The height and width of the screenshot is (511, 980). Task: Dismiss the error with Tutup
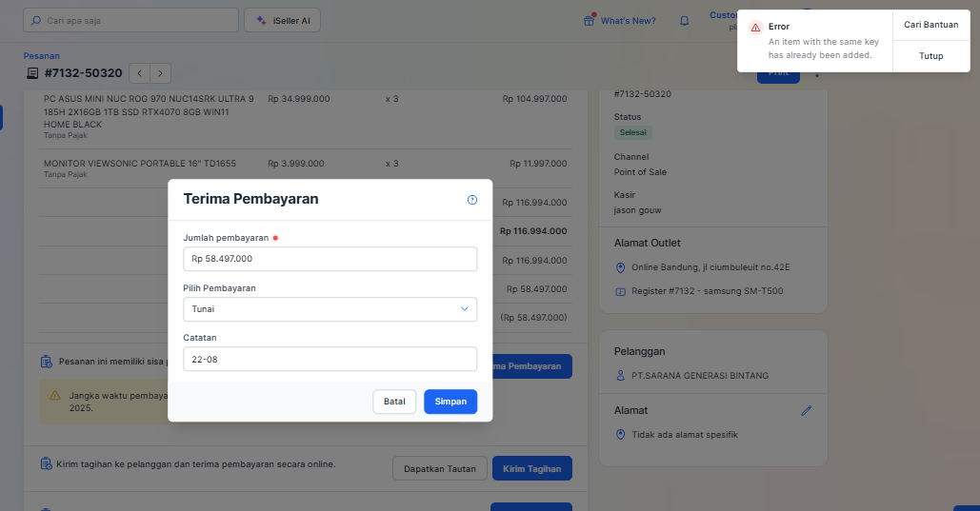[930, 56]
